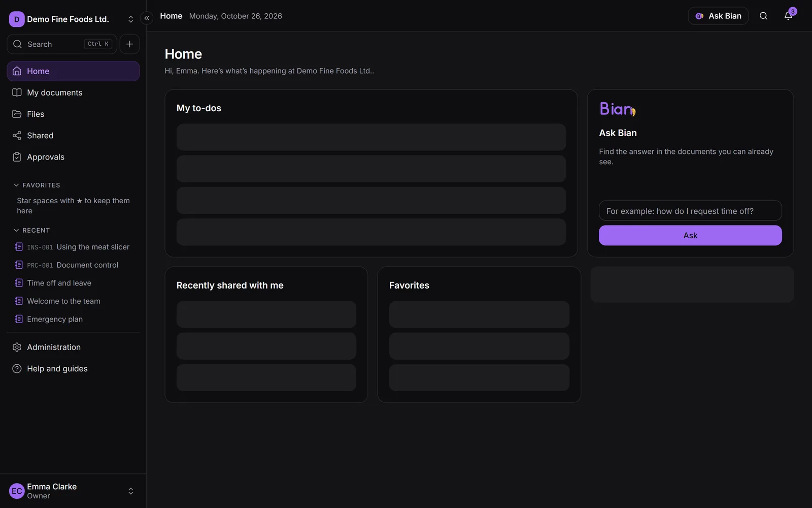Open Help and guides
The height and width of the screenshot is (508, 812).
(x=73, y=369)
